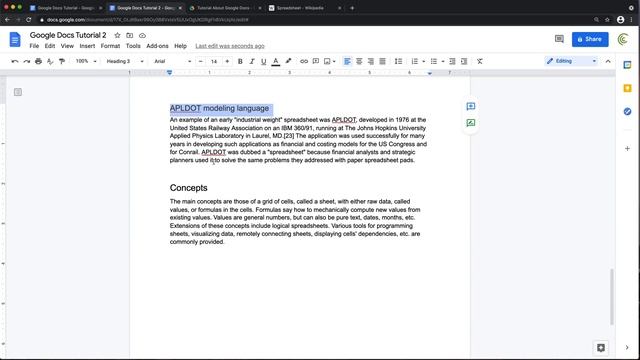Image resolution: width=640 pixels, height=360 pixels.
Task: Toggle Italic formatting
Action: [x=252, y=61]
